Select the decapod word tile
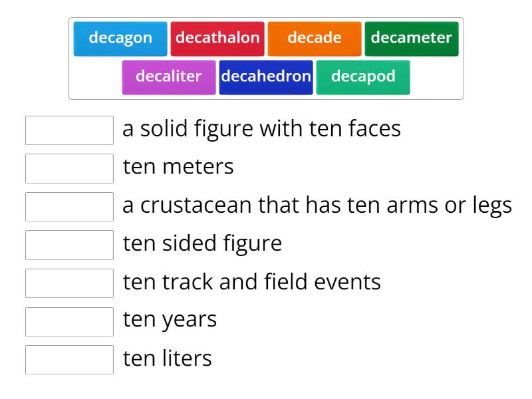The width and height of the screenshot is (532, 399). [363, 76]
